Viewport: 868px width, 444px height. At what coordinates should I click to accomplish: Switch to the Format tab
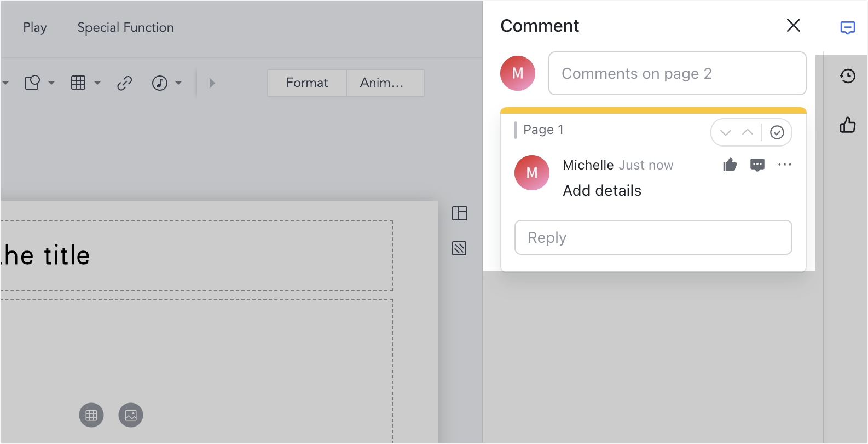pos(306,83)
